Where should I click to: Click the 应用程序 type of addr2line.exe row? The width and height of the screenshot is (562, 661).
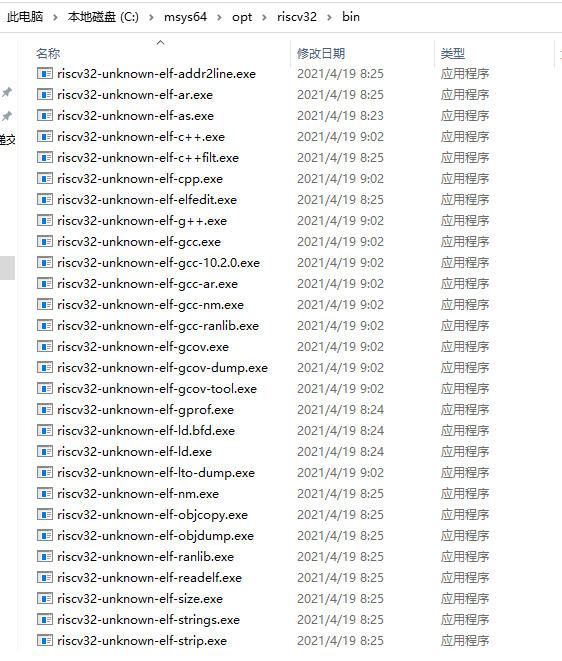pos(465,74)
